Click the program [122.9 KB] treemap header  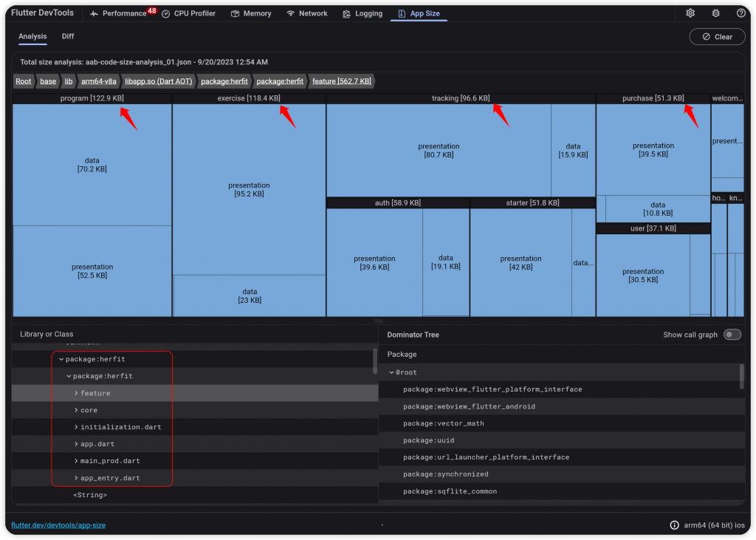92,98
